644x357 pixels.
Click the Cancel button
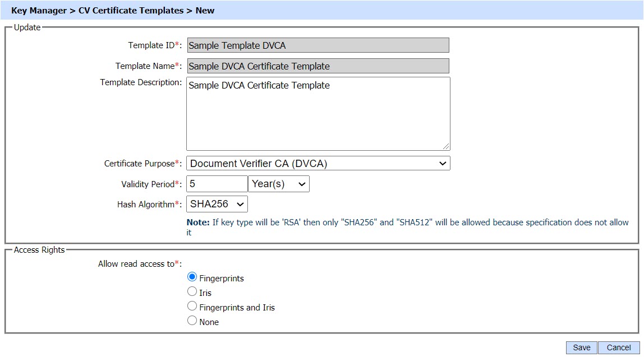coord(618,347)
